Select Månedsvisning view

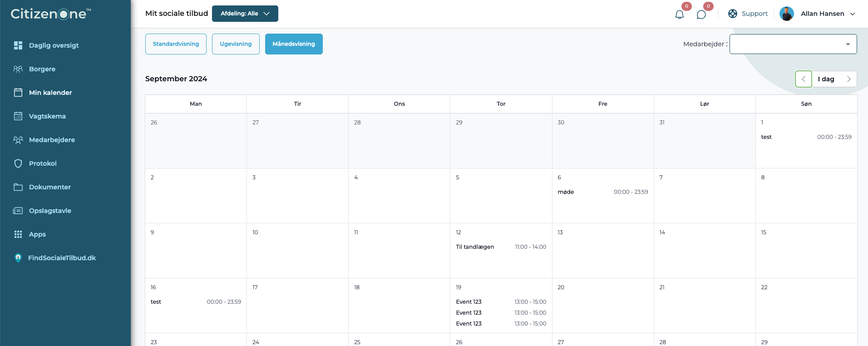[x=294, y=44]
